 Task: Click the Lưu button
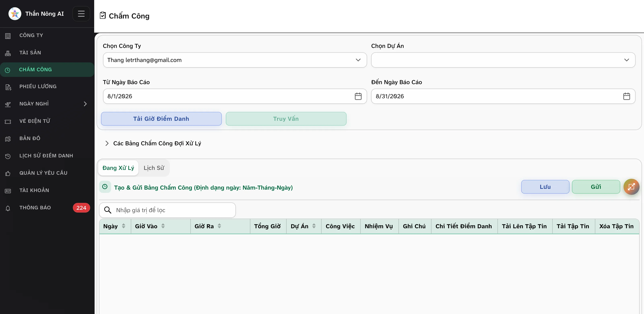(x=545, y=187)
